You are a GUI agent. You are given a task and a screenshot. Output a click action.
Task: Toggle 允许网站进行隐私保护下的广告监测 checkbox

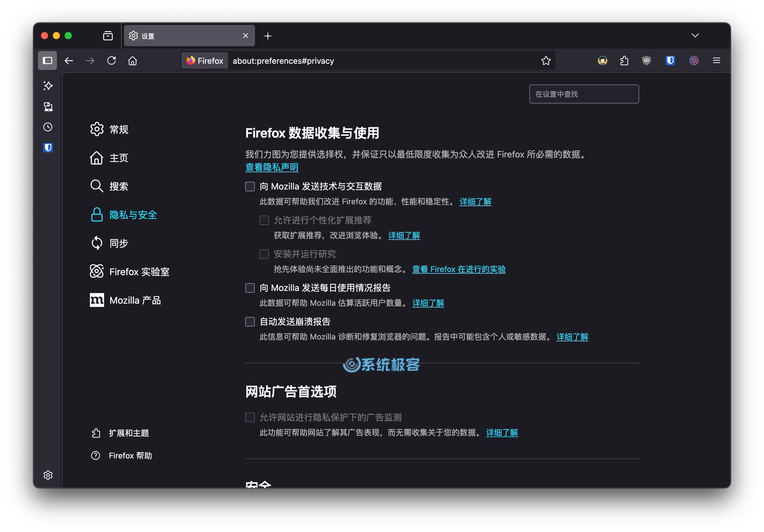coord(250,417)
